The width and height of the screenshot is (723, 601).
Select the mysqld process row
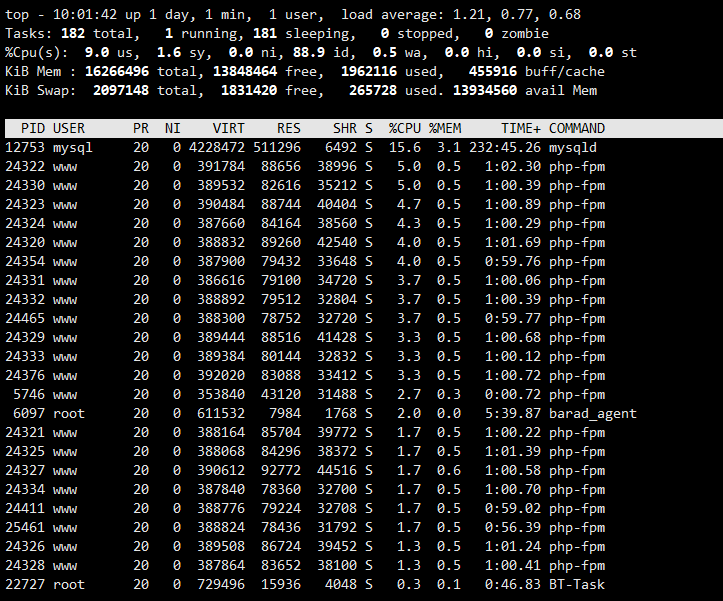tap(301, 148)
